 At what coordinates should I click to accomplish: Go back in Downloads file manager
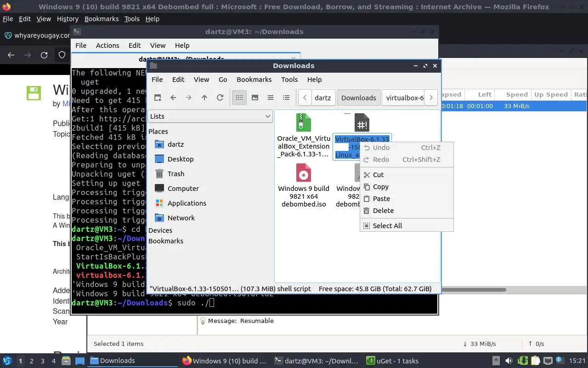tap(173, 98)
